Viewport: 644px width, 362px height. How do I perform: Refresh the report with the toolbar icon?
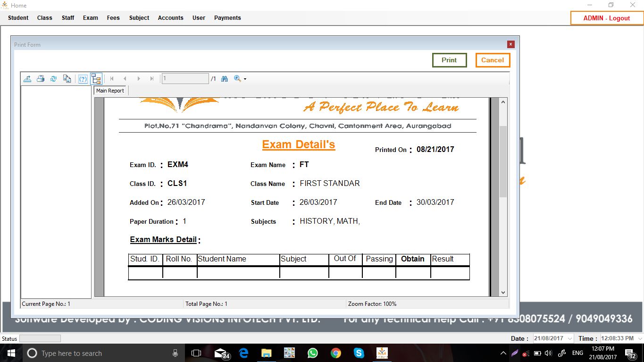click(x=54, y=79)
